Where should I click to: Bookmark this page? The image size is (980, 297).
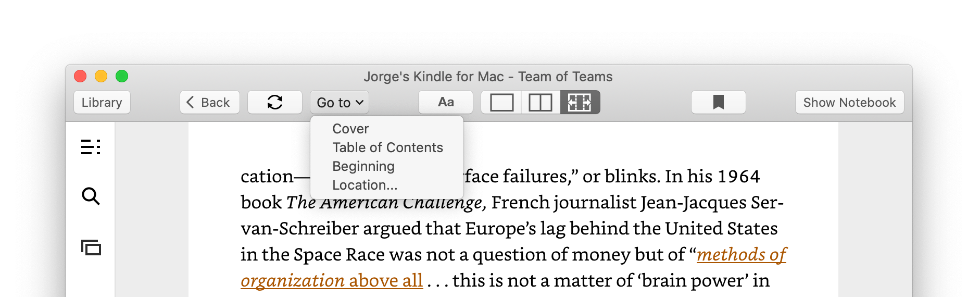719,102
